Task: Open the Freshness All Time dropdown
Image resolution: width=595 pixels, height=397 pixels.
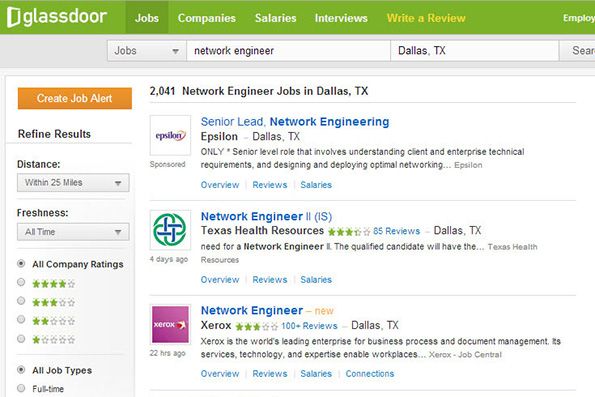Action: coord(73,232)
